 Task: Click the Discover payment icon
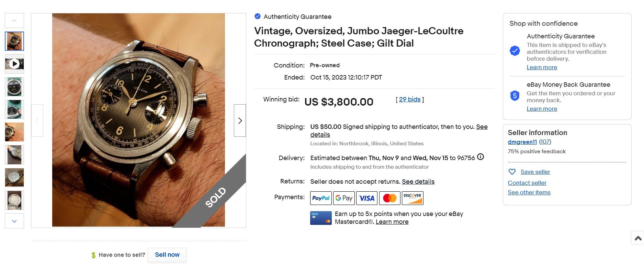click(x=413, y=198)
